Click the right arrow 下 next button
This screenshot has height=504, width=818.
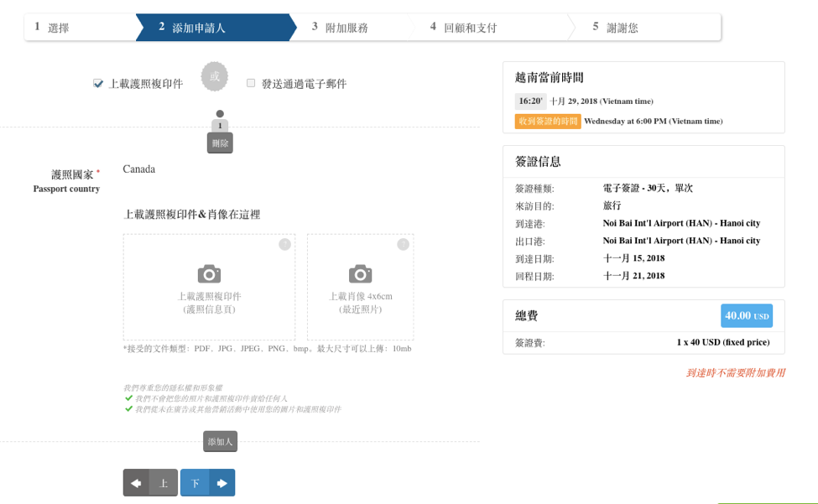(207, 483)
